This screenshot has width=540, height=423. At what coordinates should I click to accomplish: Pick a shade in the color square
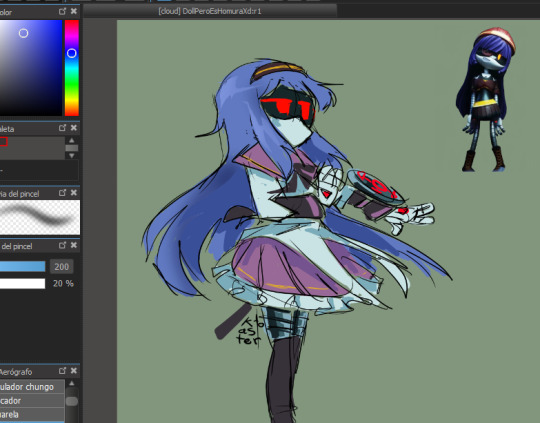click(31, 68)
